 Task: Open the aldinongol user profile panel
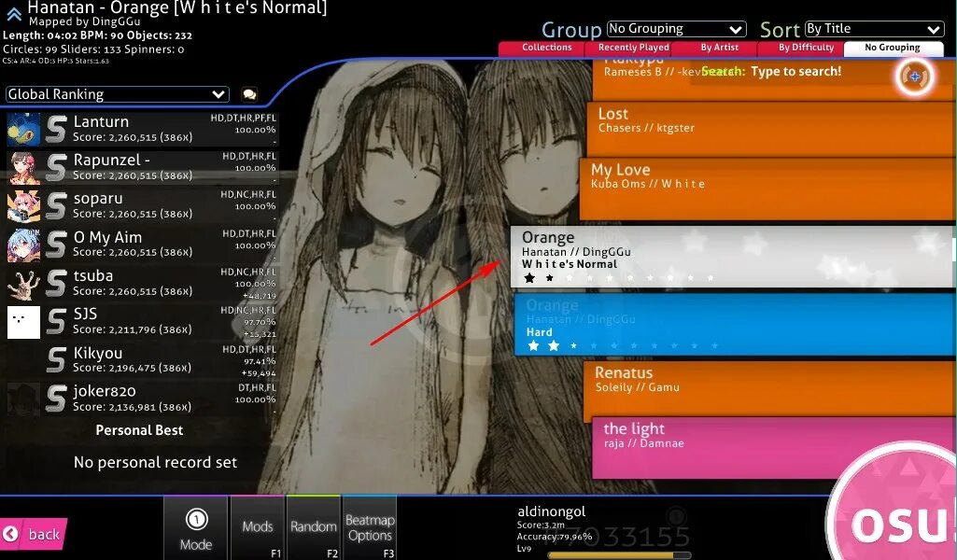tap(604, 529)
